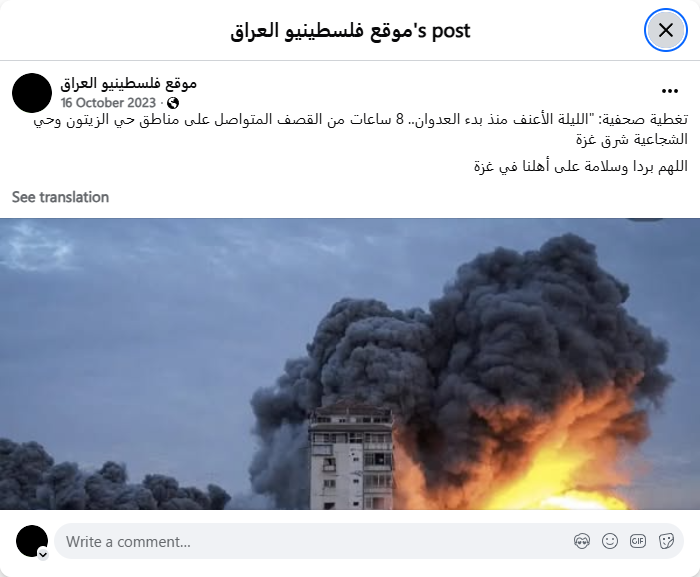Open the 16 October 2023 timestamp link
Screen dimensions: 700x577
pyautogui.click(x=108, y=103)
